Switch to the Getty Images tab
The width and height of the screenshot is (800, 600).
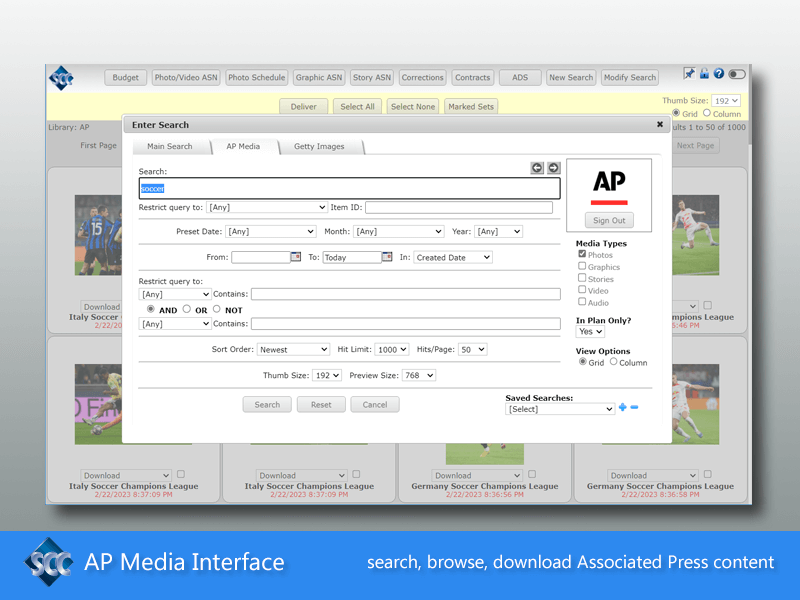point(319,146)
